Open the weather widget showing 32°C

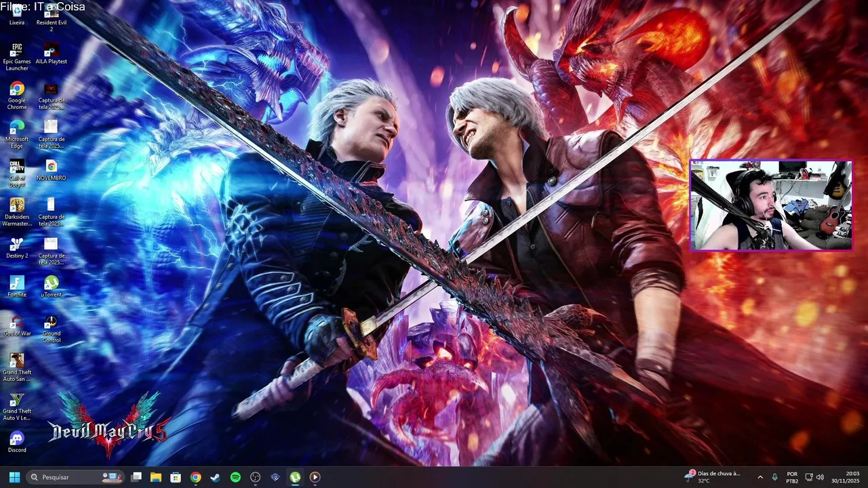pos(713,477)
